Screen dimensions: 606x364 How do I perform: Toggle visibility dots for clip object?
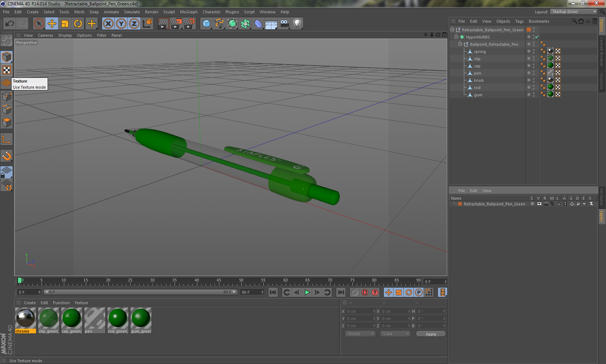[x=534, y=59]
